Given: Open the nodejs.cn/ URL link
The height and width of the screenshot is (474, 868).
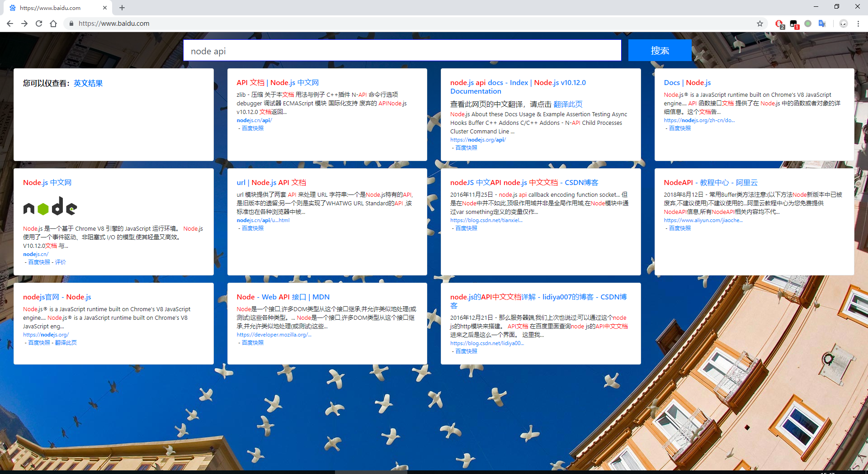Looking at the screenshot, I should coord(36,254).
